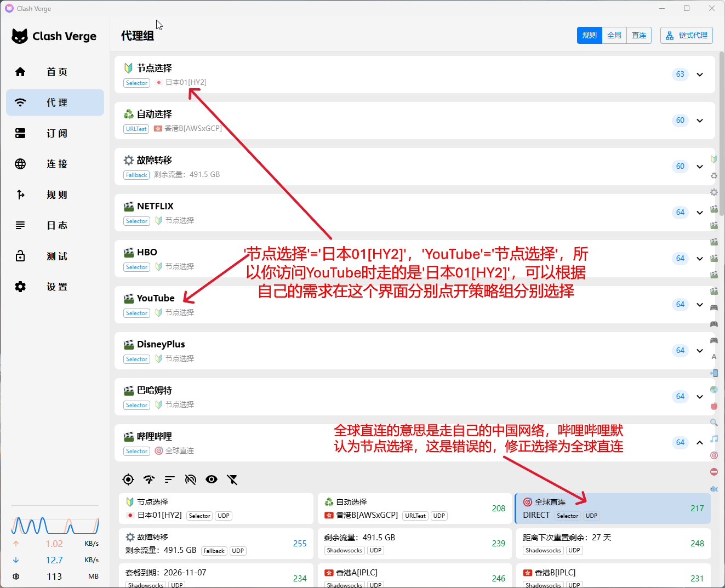Click delay value 208 on 自动选择 card
The width and height of the screenshot is (725, 588).
499,509
